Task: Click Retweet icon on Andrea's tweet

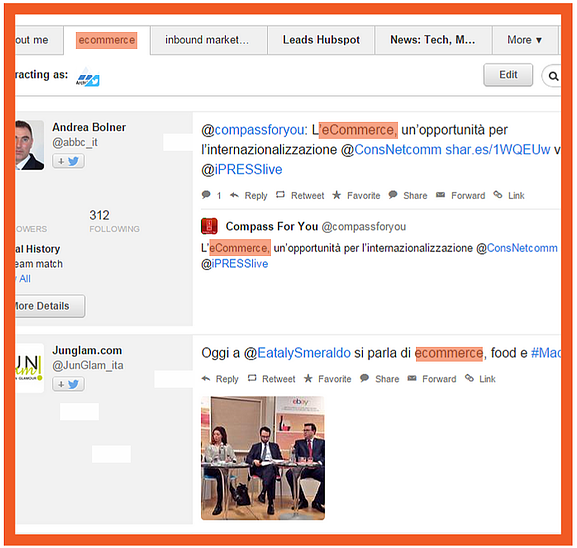Action: point(280,195)
